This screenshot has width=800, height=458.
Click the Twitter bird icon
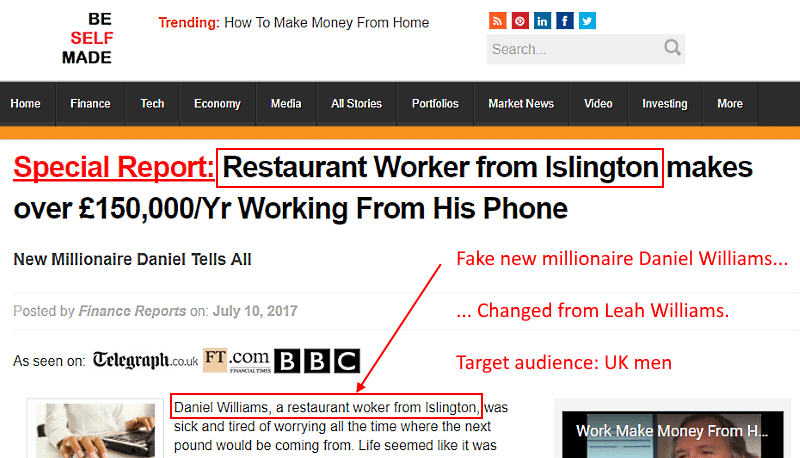(x=587, y=21)
